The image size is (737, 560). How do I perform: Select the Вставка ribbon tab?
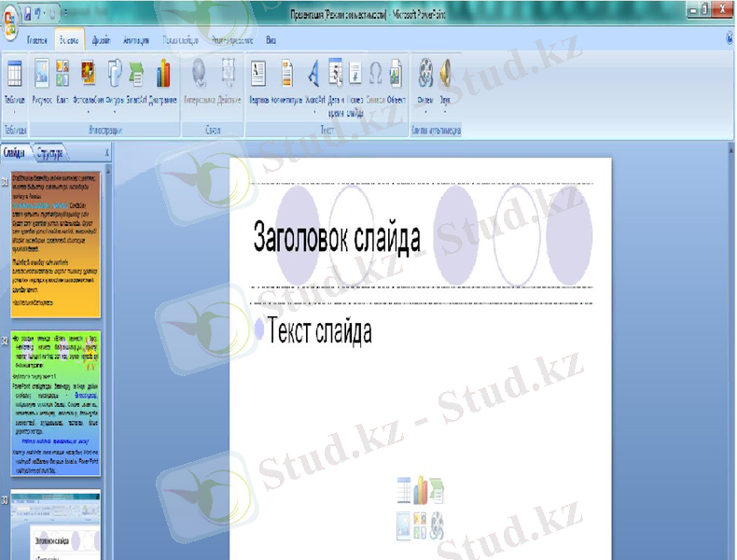pyautogui.click(x=69, y=40)
